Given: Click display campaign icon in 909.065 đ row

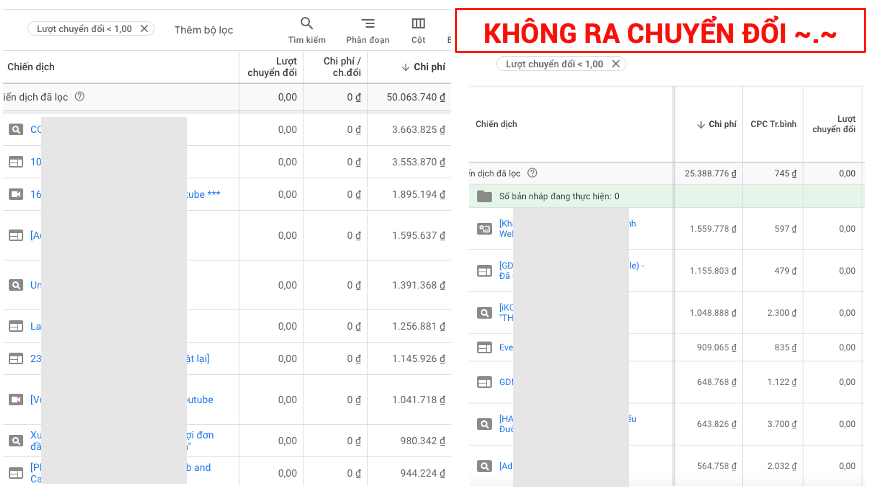Looking at the screenshot, I should pos(484,347).
